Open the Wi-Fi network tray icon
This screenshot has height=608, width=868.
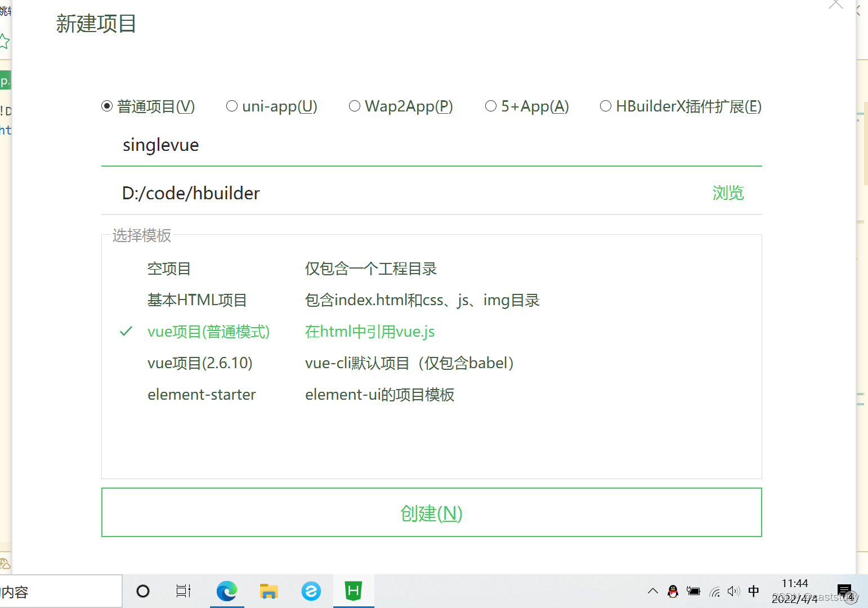point(714,591)
